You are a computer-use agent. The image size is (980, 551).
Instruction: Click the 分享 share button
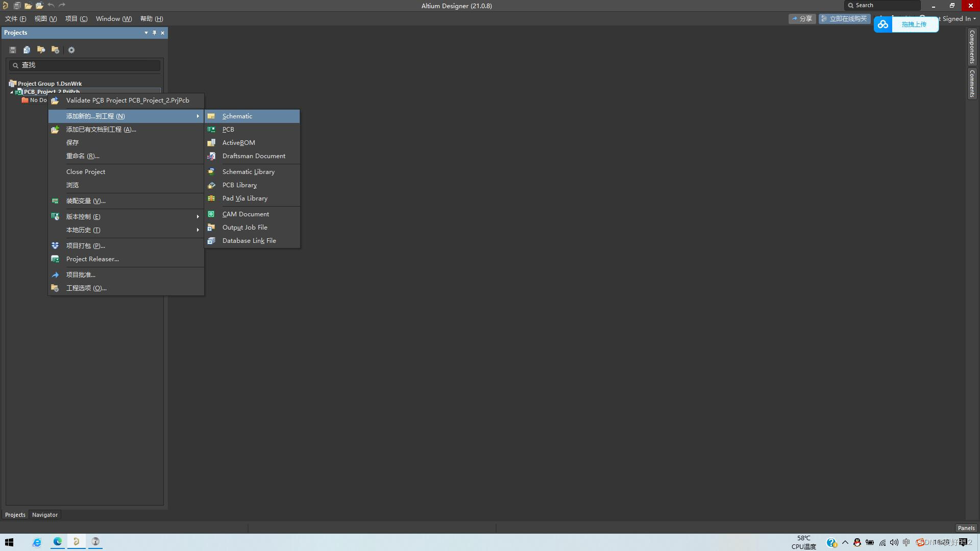tap(802, 19)
